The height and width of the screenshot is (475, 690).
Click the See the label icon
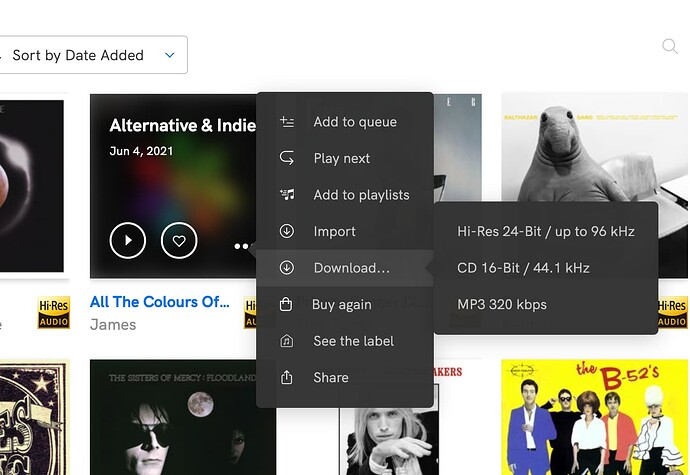(287, 341)
